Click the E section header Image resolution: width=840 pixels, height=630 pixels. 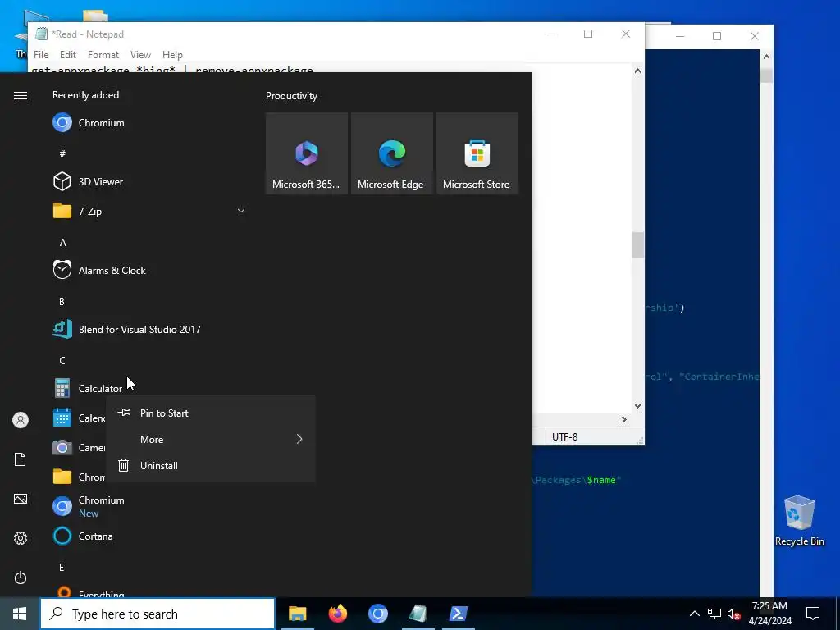coord(62,568)
